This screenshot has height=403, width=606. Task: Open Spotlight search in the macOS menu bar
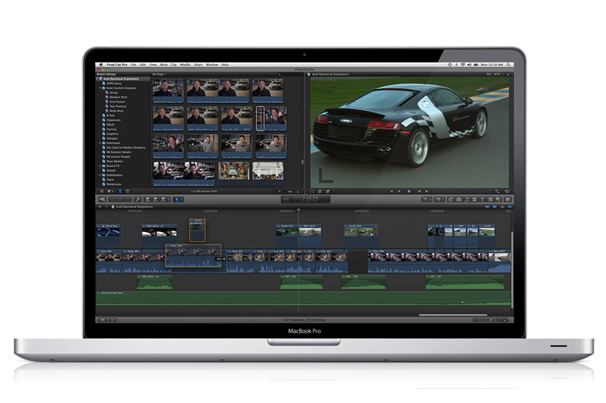(x=509, y=65)
